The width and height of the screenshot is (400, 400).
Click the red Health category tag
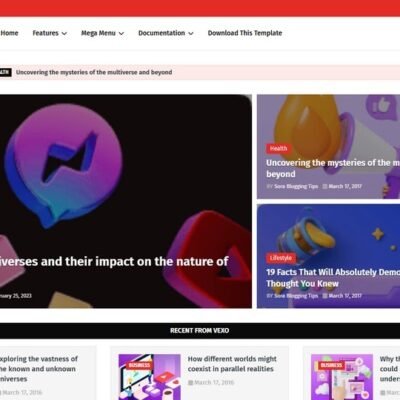point(278,148)
